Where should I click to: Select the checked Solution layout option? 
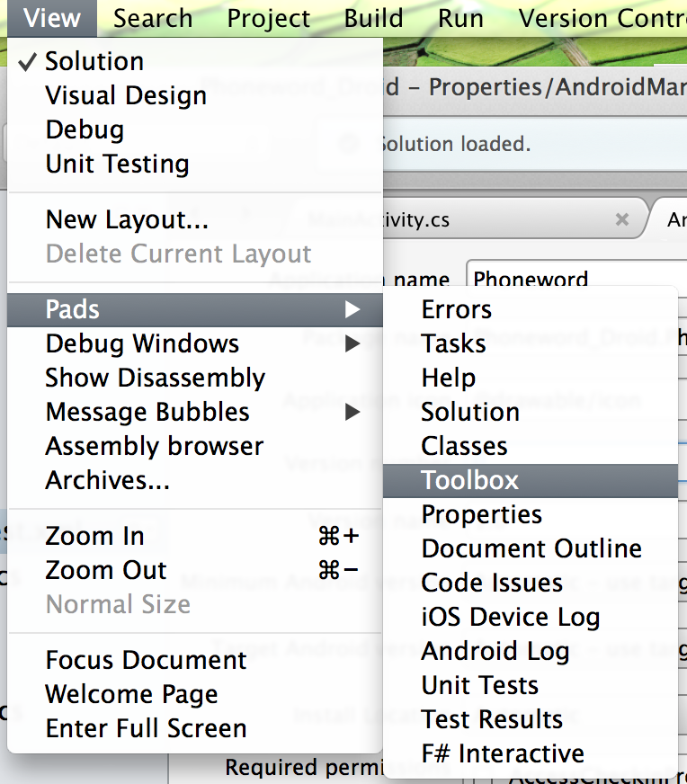(94, 61)
